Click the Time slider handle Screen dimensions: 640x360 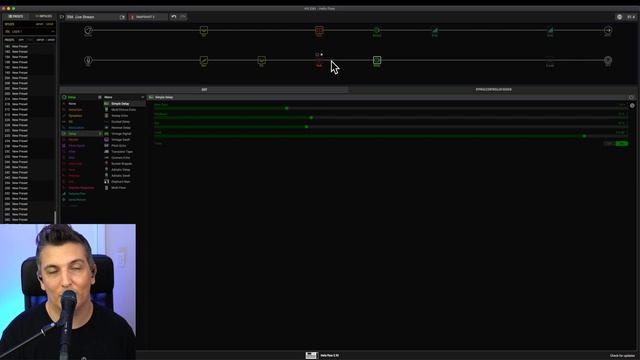pos(287,108)
